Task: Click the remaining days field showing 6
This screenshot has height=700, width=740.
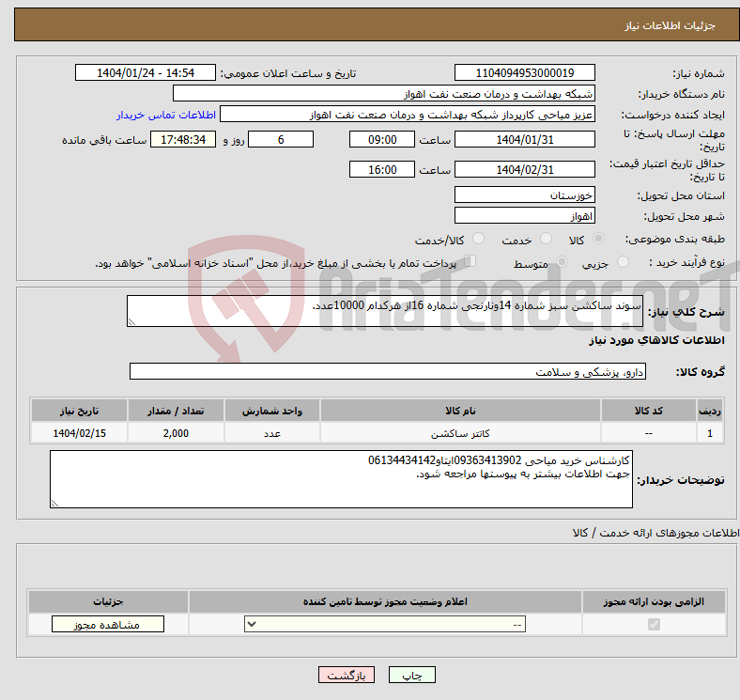Action: [281, 139]
